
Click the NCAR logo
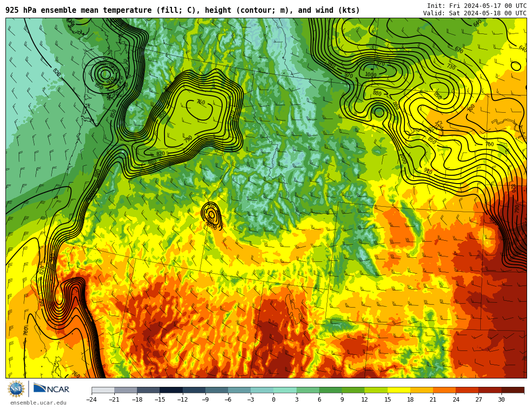(51, 389)
